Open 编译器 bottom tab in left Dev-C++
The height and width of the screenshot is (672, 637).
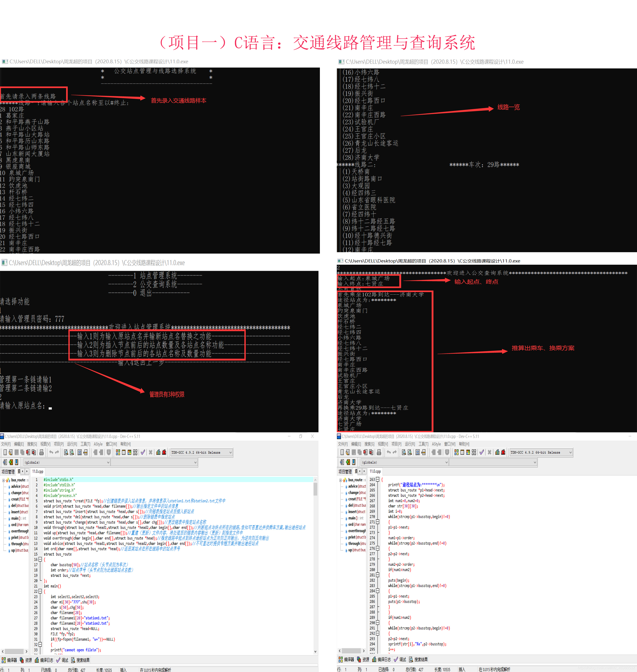9,660
